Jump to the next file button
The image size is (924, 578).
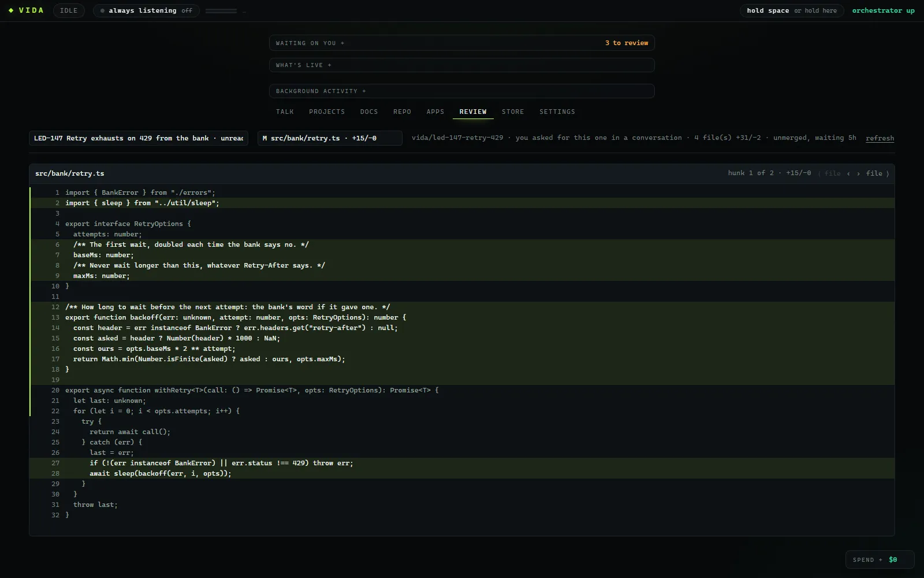point(877,173)
